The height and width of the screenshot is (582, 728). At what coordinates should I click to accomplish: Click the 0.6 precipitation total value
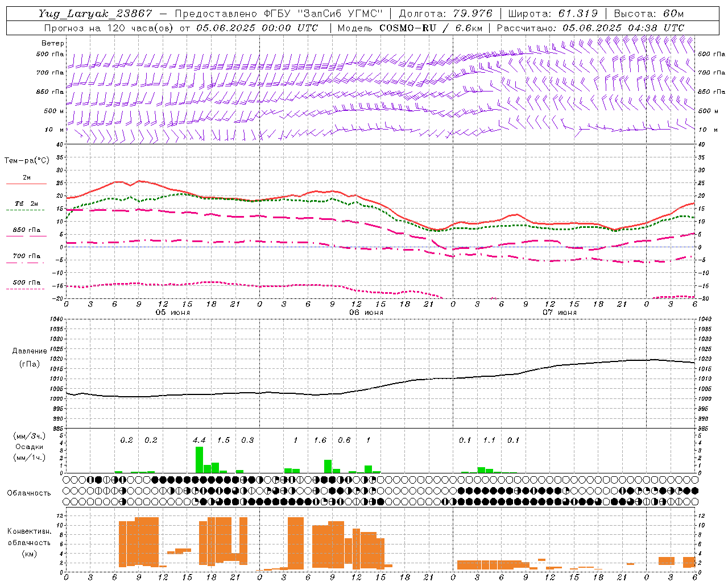click(344, 440)
